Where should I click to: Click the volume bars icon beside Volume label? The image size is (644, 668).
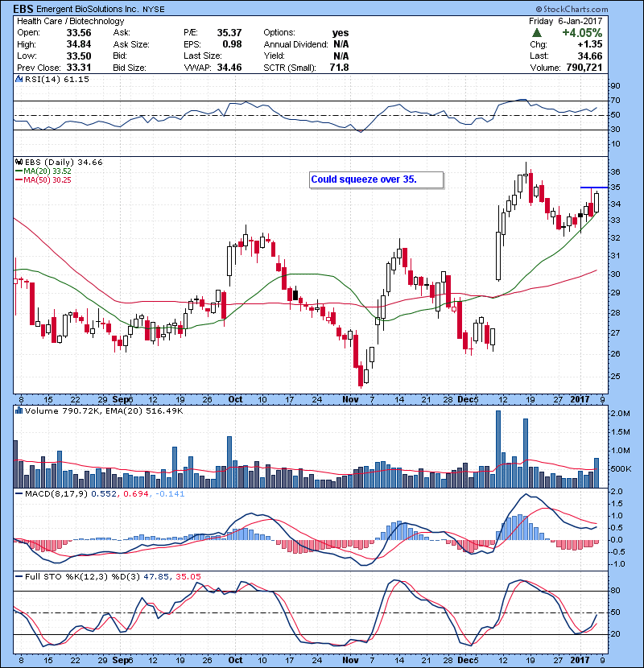(19, 410)
